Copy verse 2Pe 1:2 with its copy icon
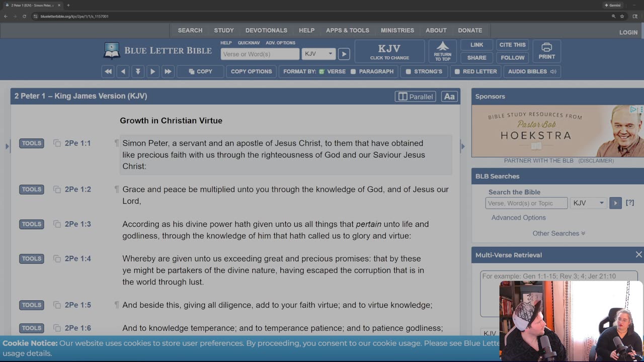The width and height of the screenshot is (644, 362). tap(57, 190)
